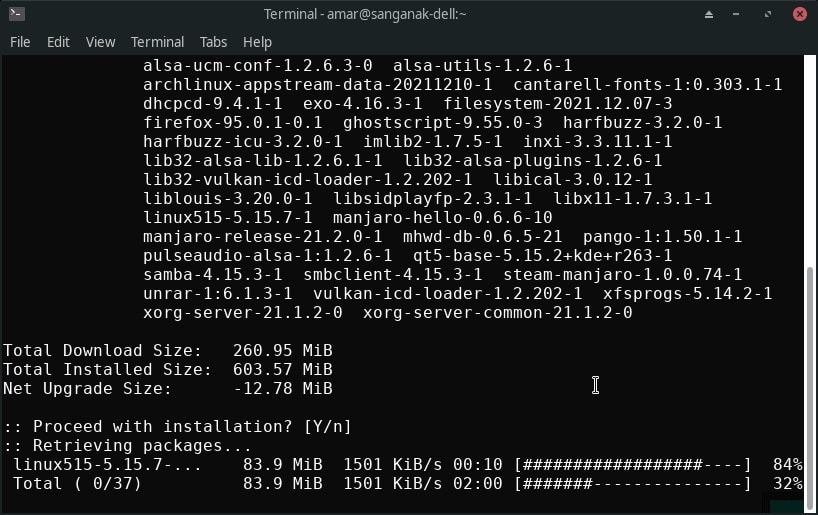
Task: Click 'ghostscript-9.55.0-3' package text
Action: [x=442, y=123]
